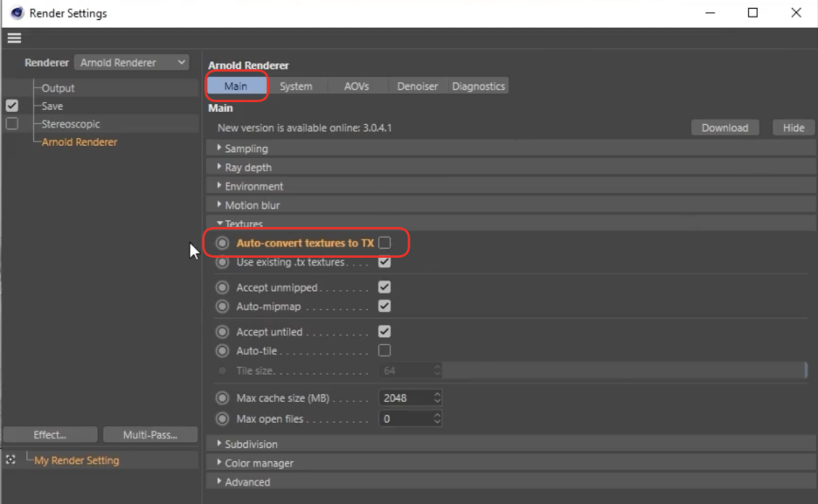Open the Diagnostics tab
Viewport: 818px width, 504px height.
pyautogui.click(x=478, y=86)
